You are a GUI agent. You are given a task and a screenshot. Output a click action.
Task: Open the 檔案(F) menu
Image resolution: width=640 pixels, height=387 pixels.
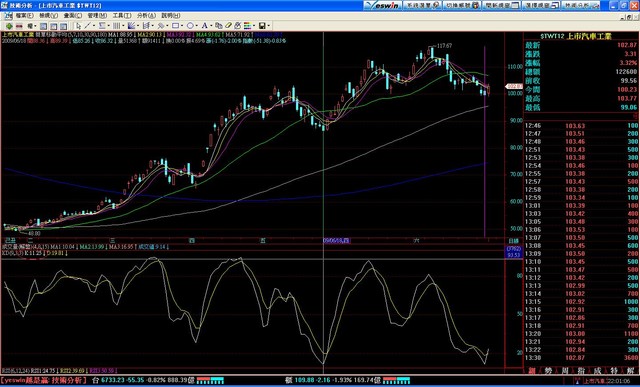(x=24, y=16)
